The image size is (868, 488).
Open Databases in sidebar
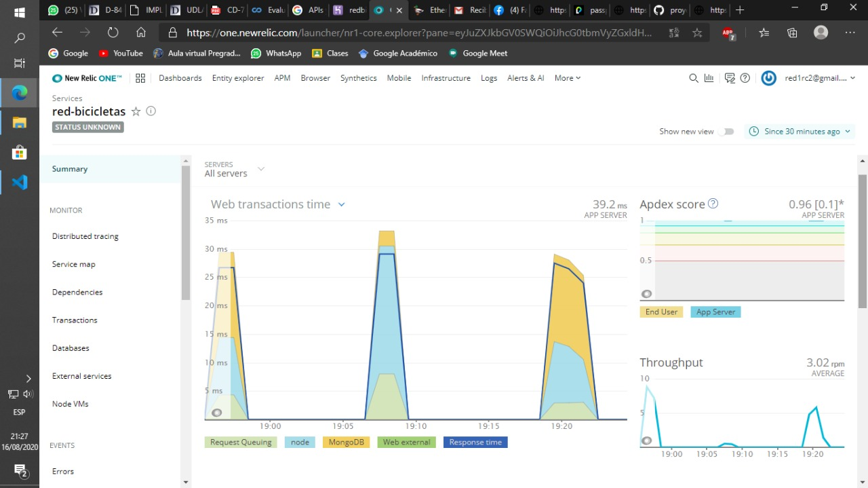71,348
